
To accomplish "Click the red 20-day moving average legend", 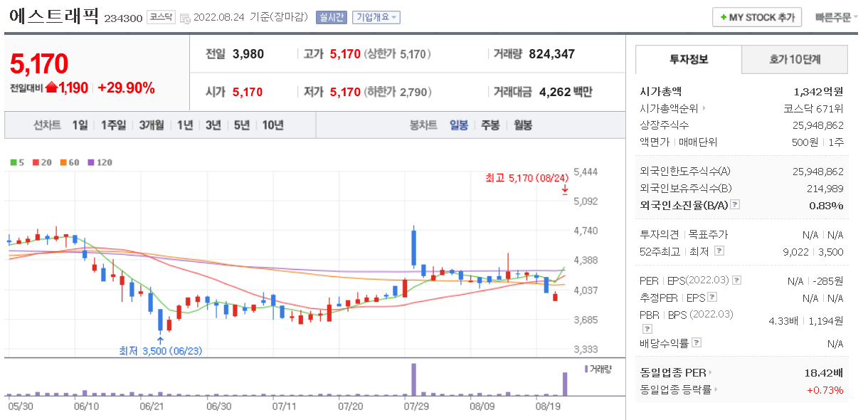I will 42,162.
